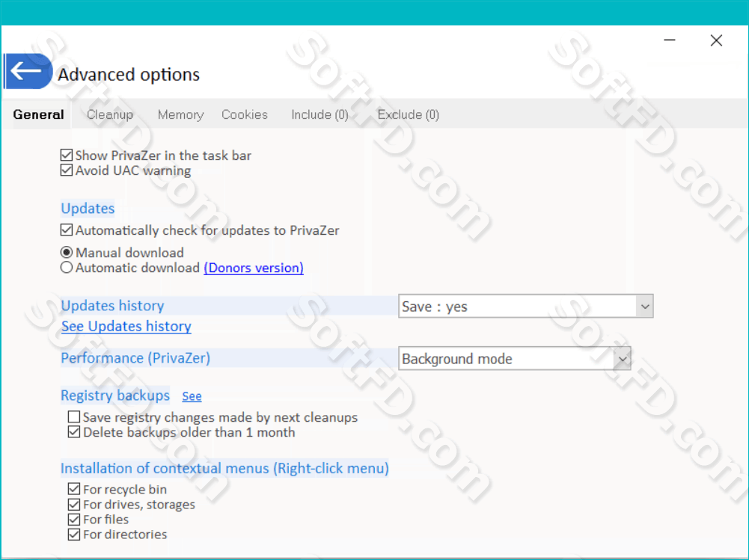This screenshot has height=560, width=749.
Task: Open the See link beside Registry backups
Action: point(192,396)
